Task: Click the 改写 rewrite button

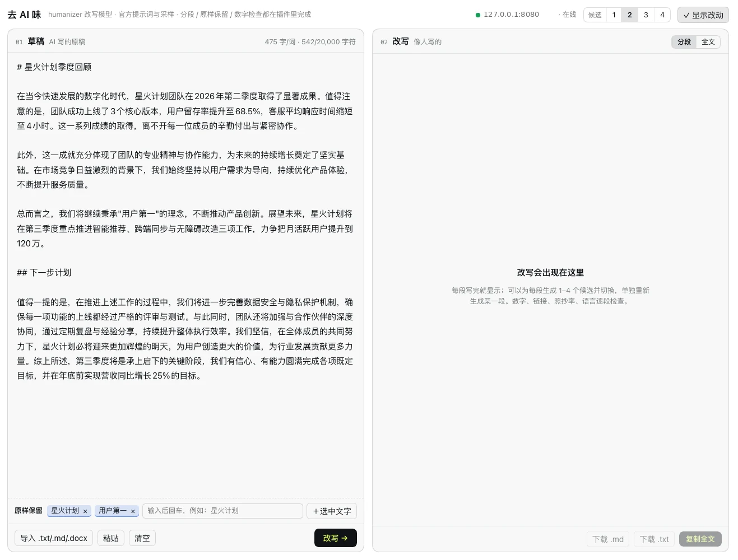Action: point(335,538)
